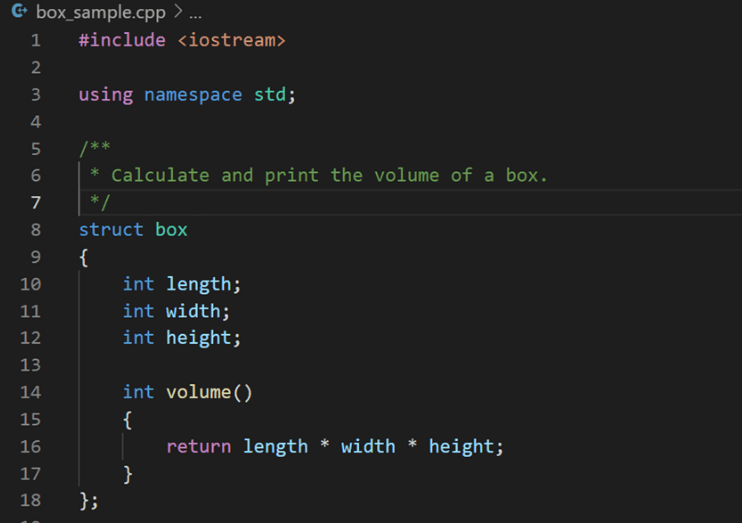Click the 'return' keyword
This screenshot has width=742, height=523.
pyautogui.click(x=199, y=447)
